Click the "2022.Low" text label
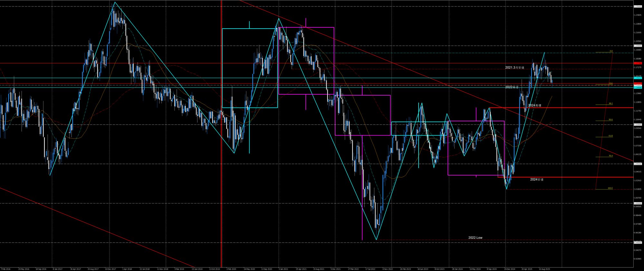The width and height of the screenshot is (644, 271). [475, 238]
